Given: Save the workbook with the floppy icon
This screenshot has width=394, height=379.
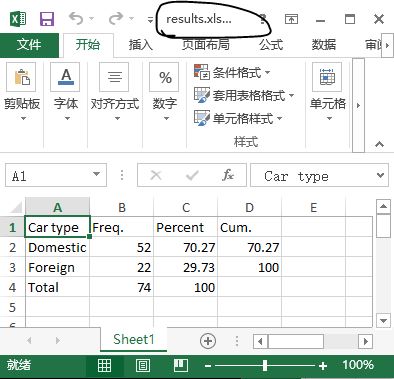Looking at the screenshot, I should 47,19.
